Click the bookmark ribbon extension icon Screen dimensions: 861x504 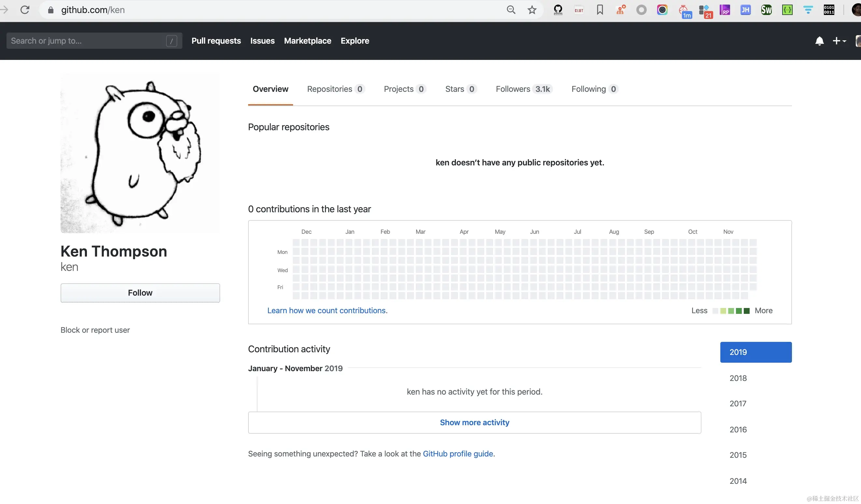point(600,9)
